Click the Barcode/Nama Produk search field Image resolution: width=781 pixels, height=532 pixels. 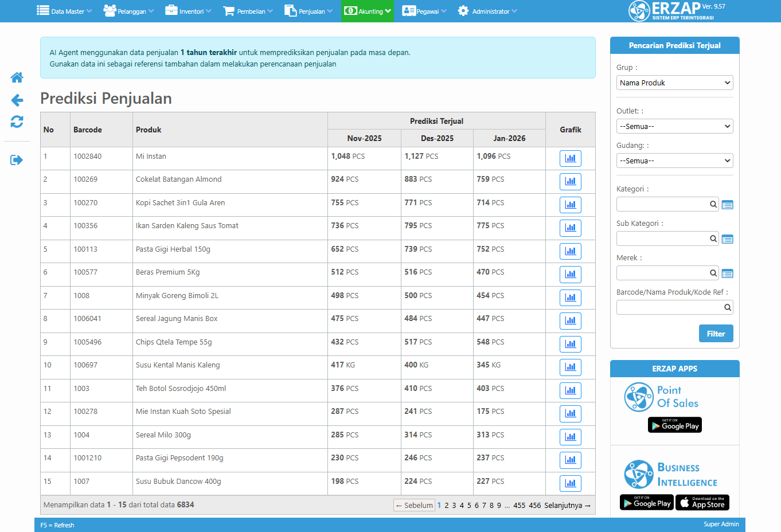(x=669, y=307)
